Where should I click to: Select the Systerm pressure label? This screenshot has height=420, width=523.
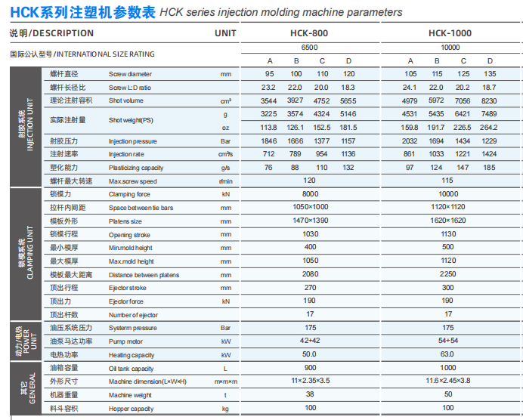(x=133, y=328)
